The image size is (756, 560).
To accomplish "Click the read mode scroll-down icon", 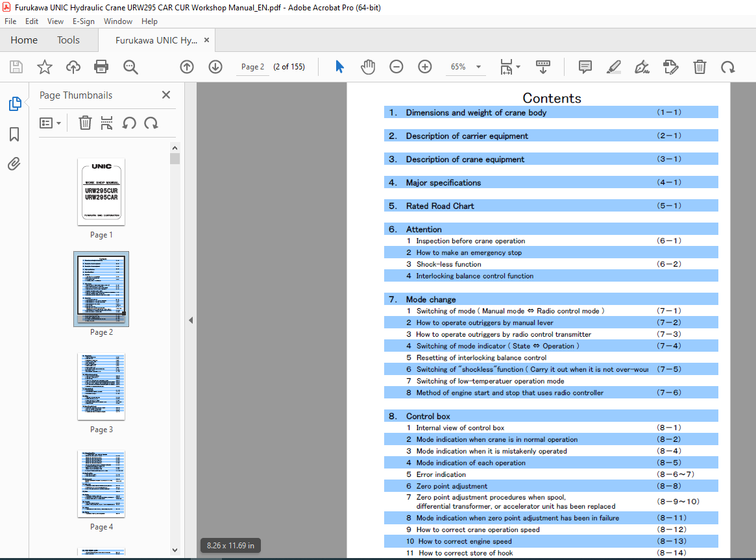I will [x=543, y=67].
